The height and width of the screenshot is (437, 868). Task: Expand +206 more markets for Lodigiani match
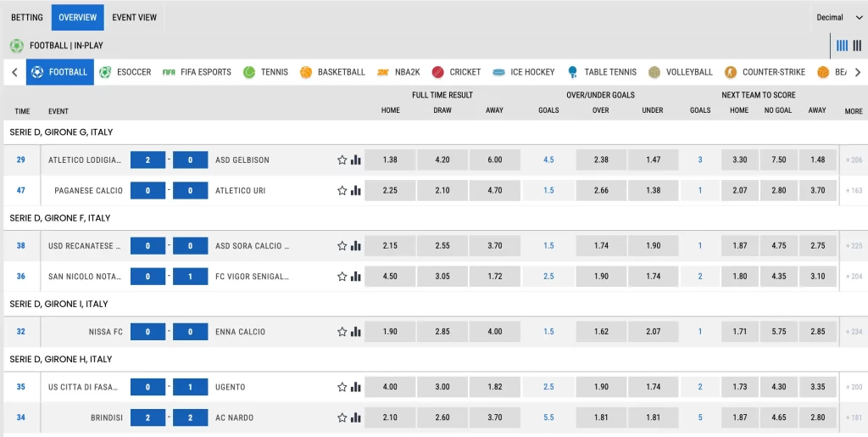coord(853,160)
